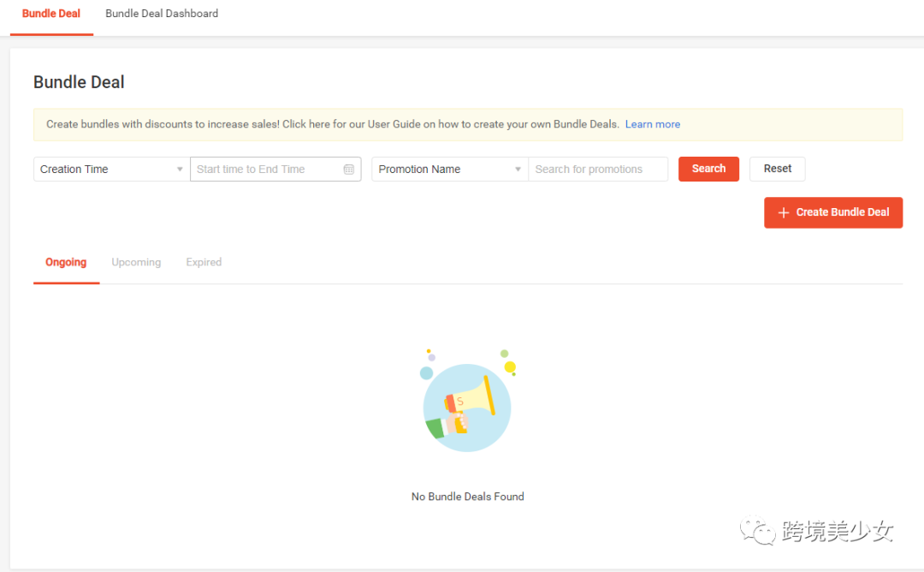Expand the Creation Time dropdown

(x=111, y=170)
